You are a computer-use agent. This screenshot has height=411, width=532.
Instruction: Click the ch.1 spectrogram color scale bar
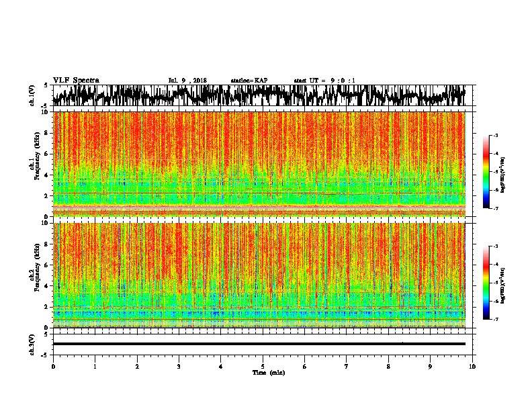coord(486,172)
